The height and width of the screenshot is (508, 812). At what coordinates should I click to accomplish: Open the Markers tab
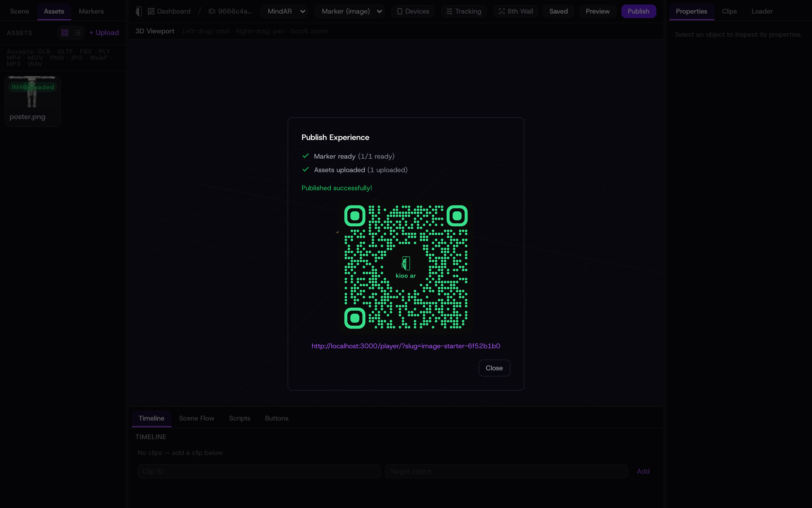[x=91, y=11]
